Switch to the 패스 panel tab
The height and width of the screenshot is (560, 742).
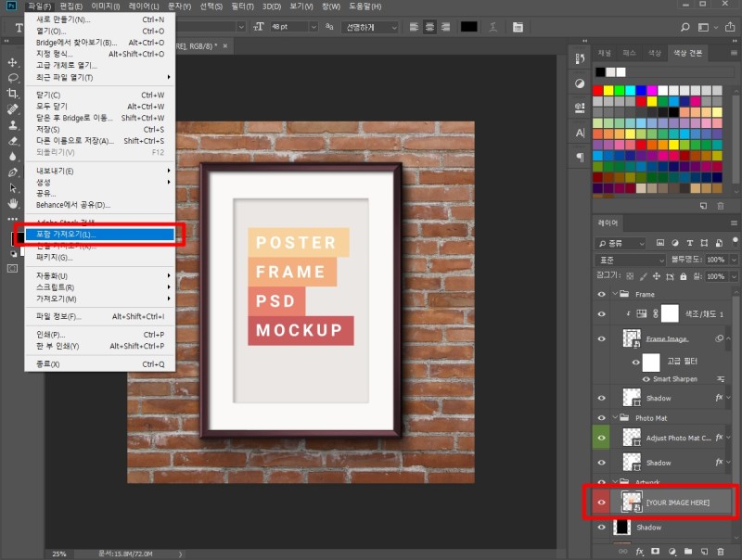click(x=630, y=53)
